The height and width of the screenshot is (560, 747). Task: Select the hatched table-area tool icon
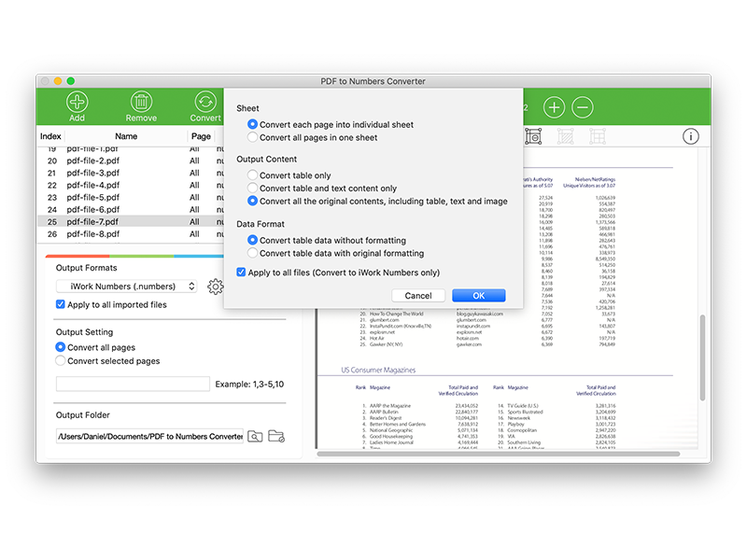click(x=566, y=136)
